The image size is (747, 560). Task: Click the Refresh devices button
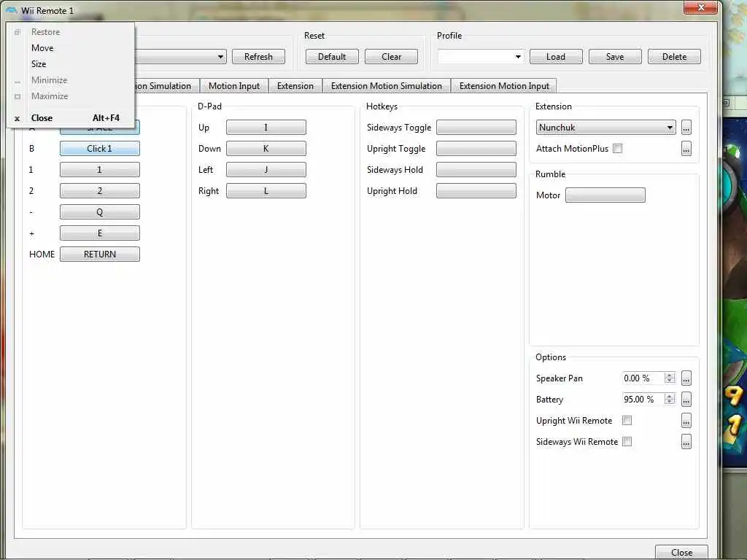click(259, 57)
